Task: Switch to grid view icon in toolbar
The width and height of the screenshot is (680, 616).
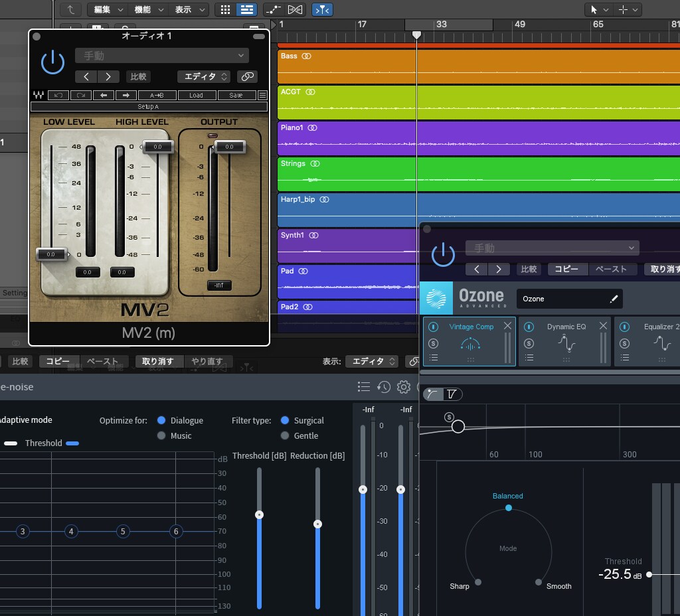Action: [x=226, y=9]
